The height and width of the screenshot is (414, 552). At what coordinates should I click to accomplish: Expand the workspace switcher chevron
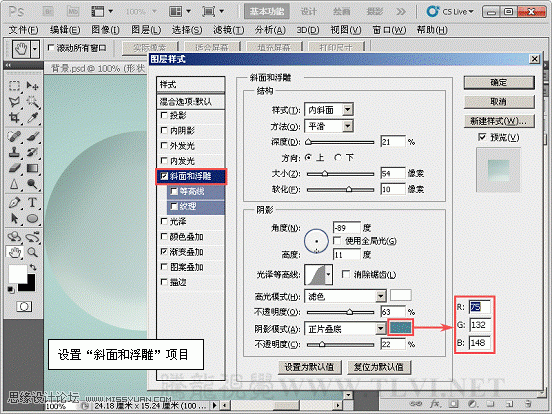pos(401,12)
